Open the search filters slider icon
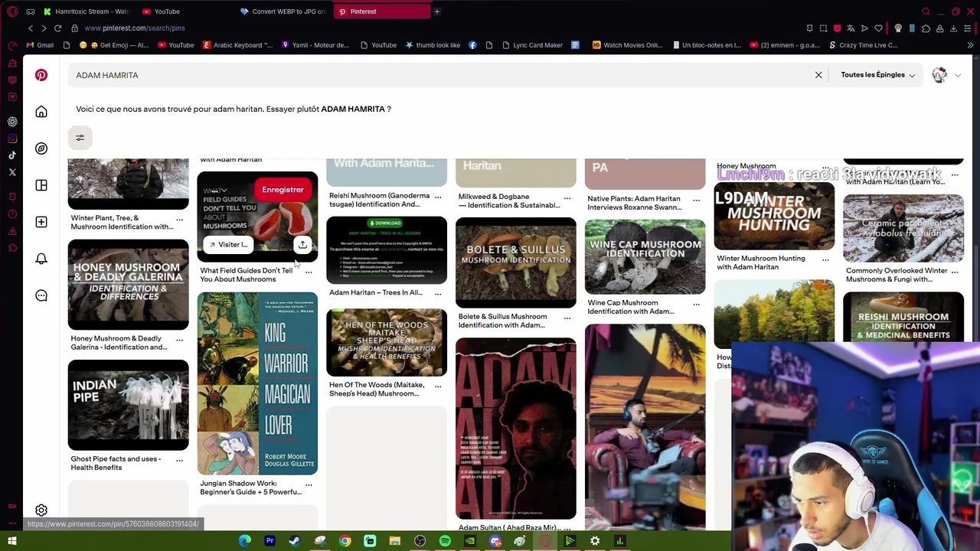Viewport: 980px width, 551px height. [x=80, y=138]
